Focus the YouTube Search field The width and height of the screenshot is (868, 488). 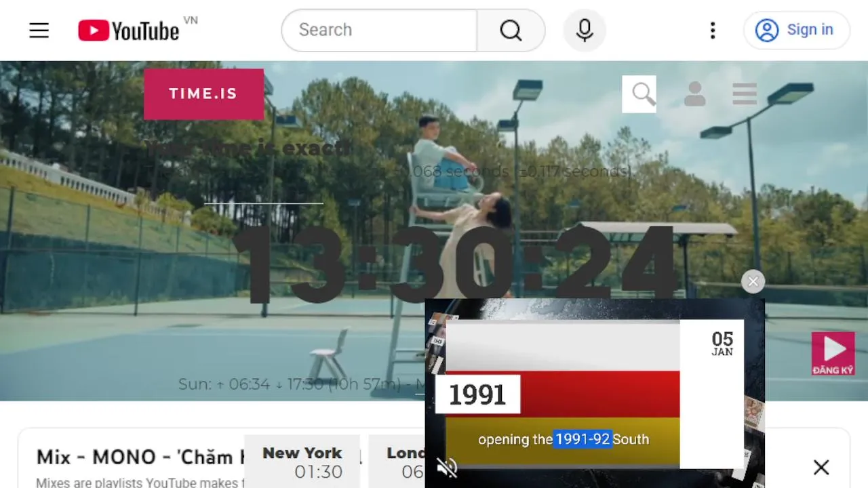tap(380, 30)
